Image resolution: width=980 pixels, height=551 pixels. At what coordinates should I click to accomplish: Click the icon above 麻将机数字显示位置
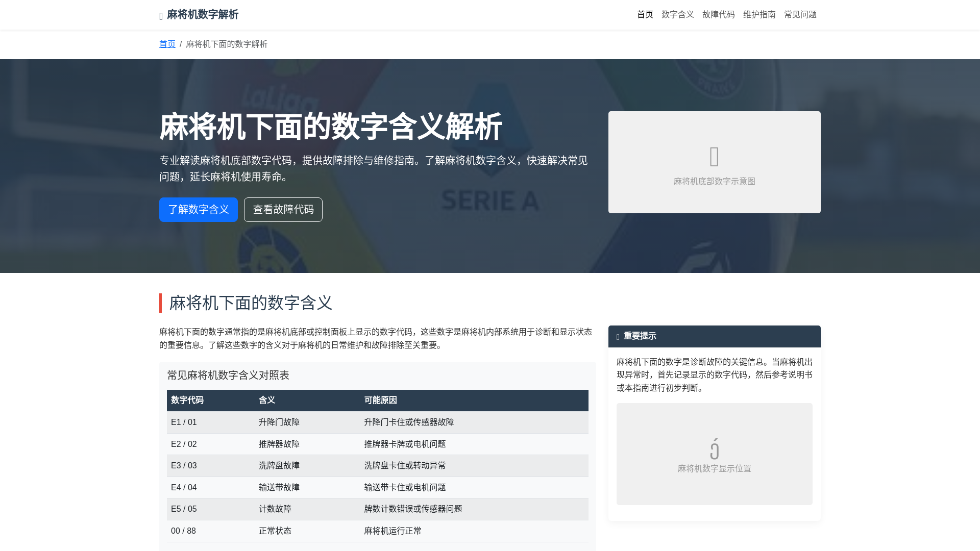pyautogui.click(x=715, y=448)
